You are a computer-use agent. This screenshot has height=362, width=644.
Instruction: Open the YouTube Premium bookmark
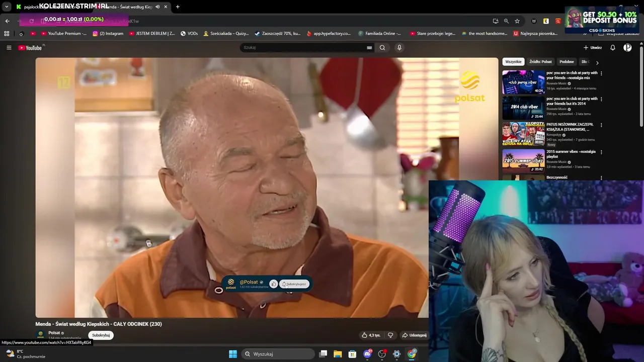click(x=63, y=34)
